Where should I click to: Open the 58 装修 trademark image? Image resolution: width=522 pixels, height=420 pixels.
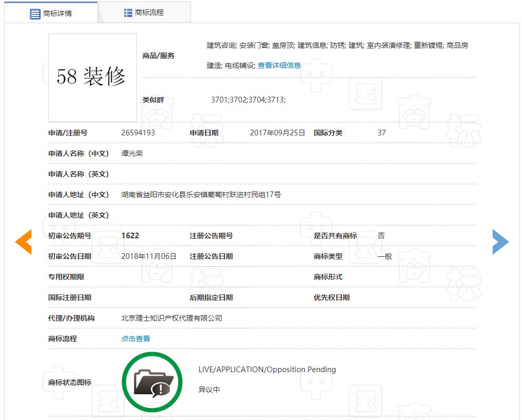pos(93,78)
